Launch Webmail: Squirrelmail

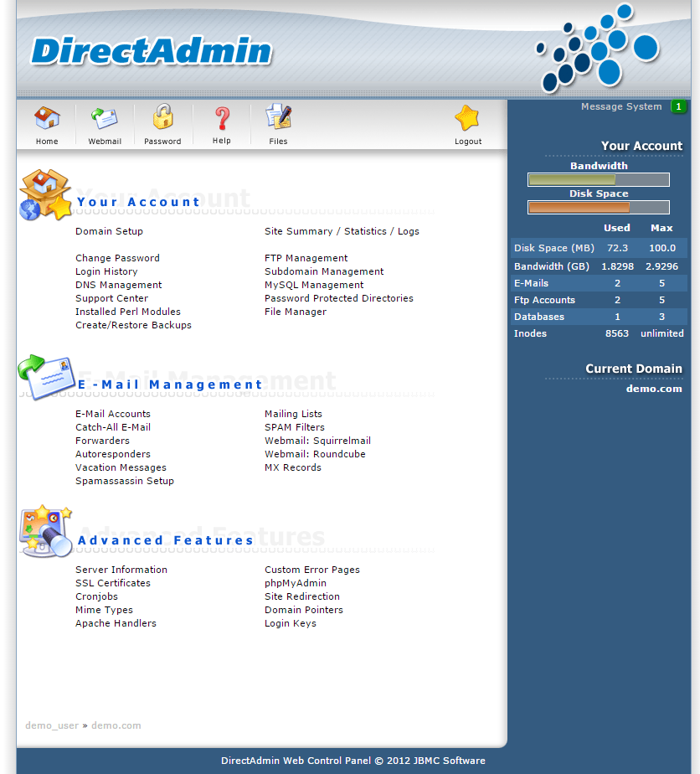[317, 441]
